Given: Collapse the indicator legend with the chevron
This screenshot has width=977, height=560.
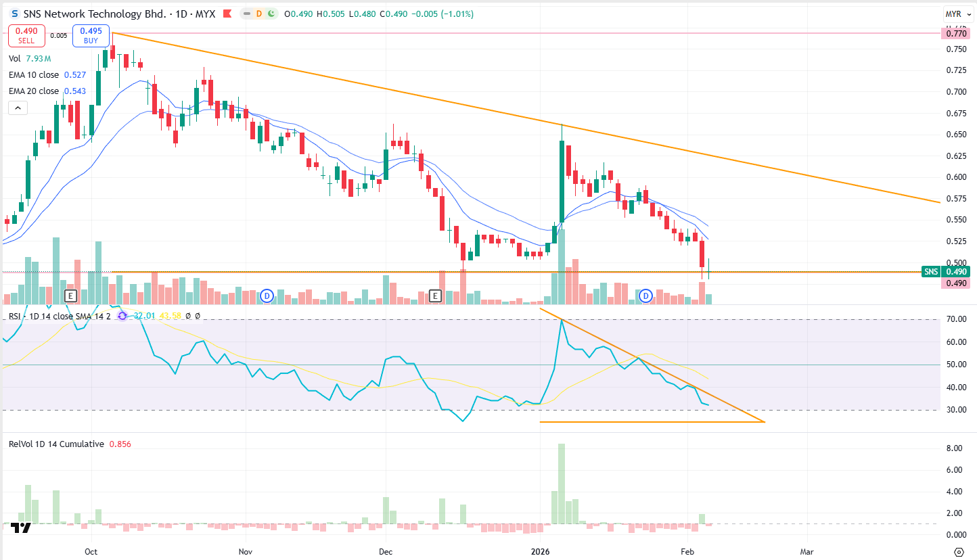Looking at the screenshot, I should tap(18, 108).
